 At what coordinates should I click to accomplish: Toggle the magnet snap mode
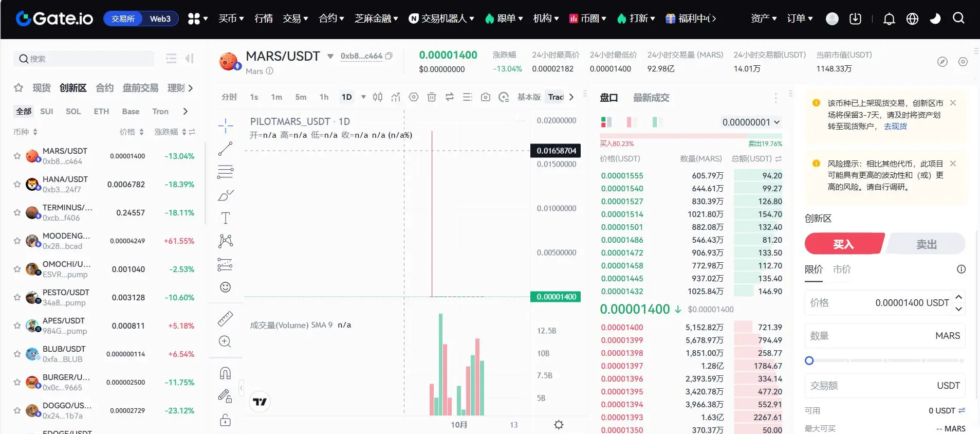(x=225, y=373)
